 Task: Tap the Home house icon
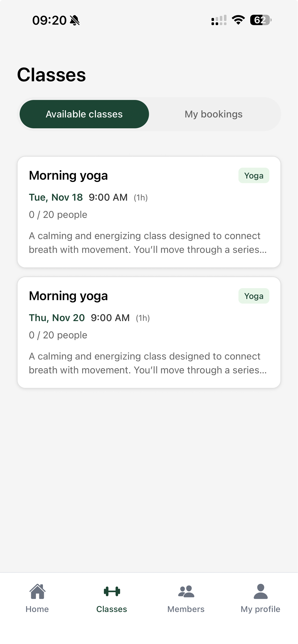(x=37, y=591)
